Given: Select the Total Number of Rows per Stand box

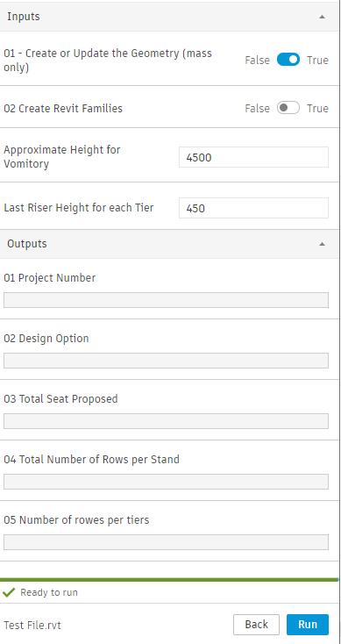Looking at the screenshot, I should [166, 482].
